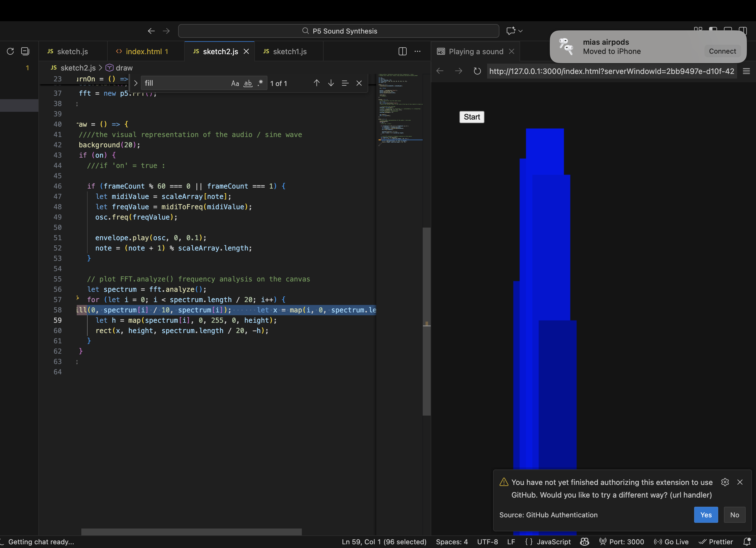Collapse the draw breadcrumb in sketch2.js
Image resolution: width=756 pixels, height=548 pixels.
pyautogui.click(x=124, y=68)
